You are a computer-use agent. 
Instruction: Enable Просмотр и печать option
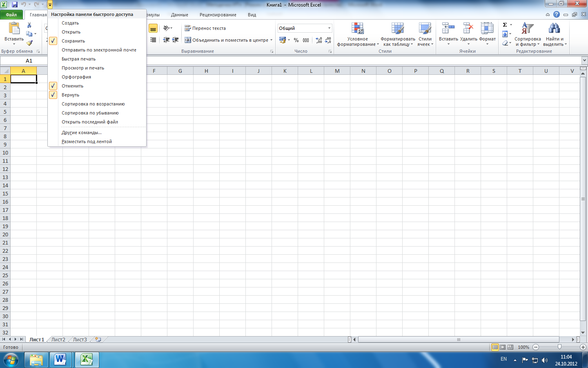[97, 68]
